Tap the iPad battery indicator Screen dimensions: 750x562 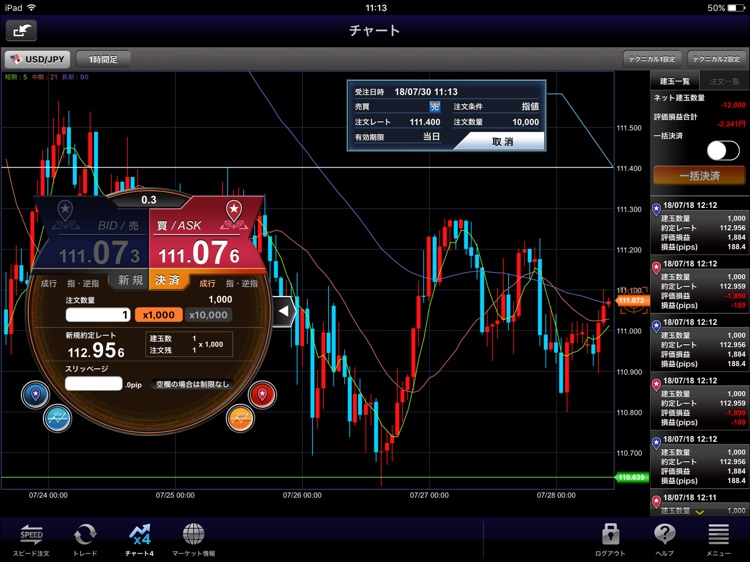pyautogui.click(x=736, y=8)
